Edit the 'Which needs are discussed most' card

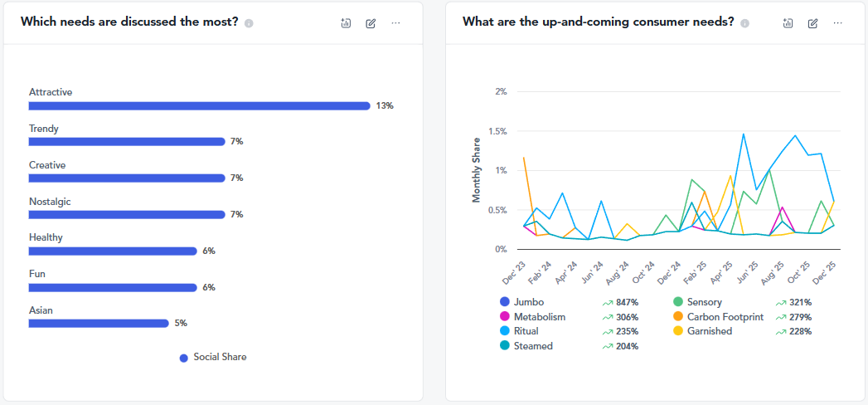click(x=371, y=23)
